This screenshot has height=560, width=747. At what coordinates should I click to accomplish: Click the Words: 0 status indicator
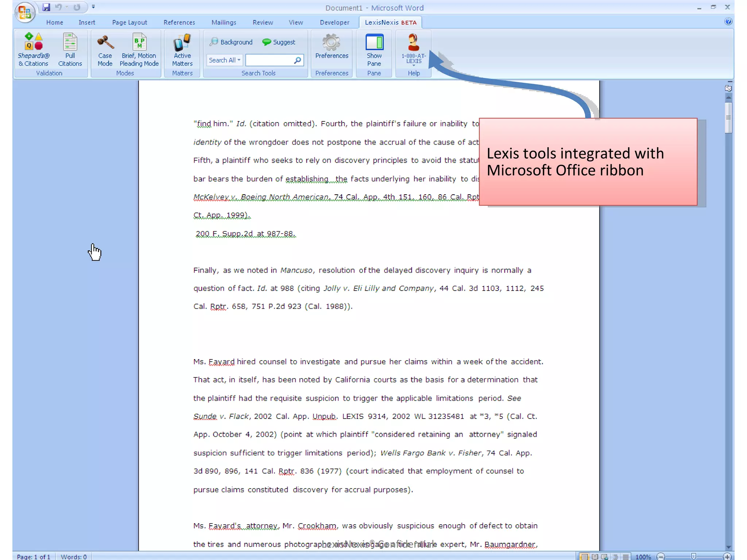(x=74, y=556)
